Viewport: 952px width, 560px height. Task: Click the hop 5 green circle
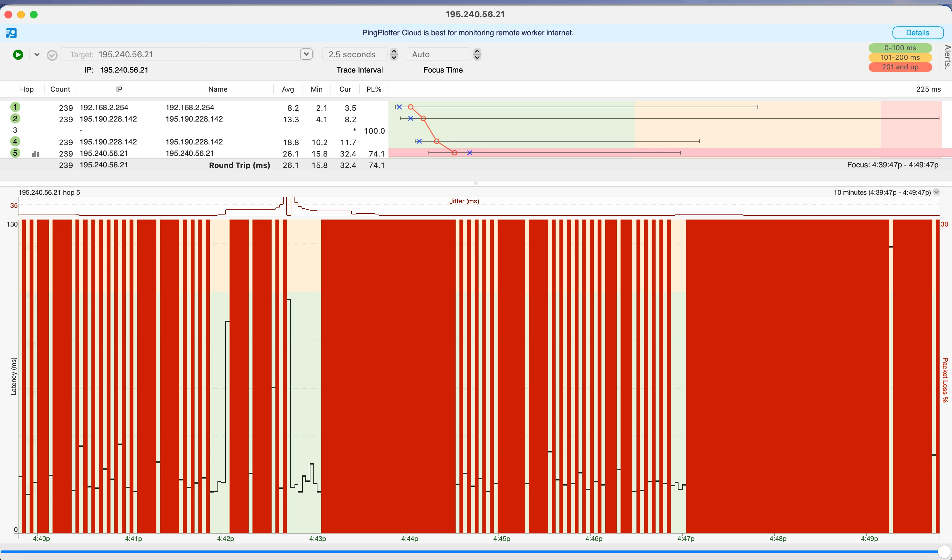pos(15,153)
